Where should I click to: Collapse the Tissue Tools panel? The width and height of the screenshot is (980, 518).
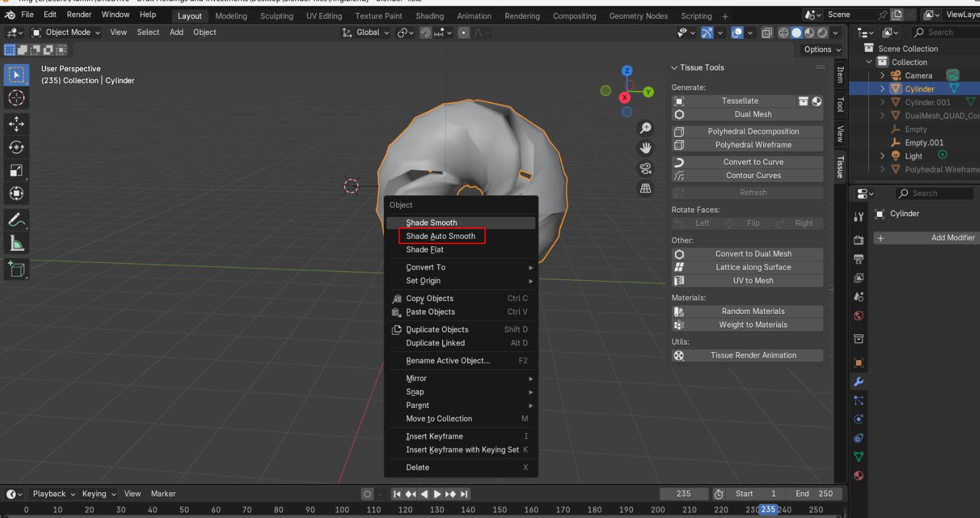(x=674, y=68)
